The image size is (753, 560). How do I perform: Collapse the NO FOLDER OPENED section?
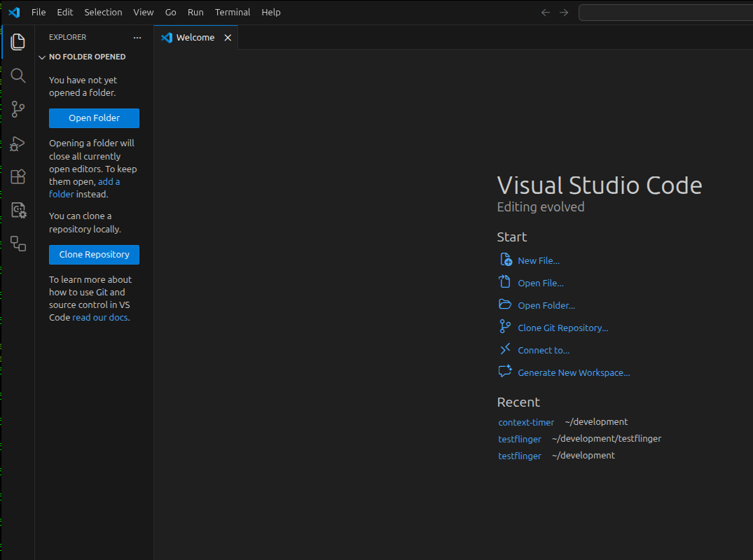pyautogui.click(x=42, y=57)
